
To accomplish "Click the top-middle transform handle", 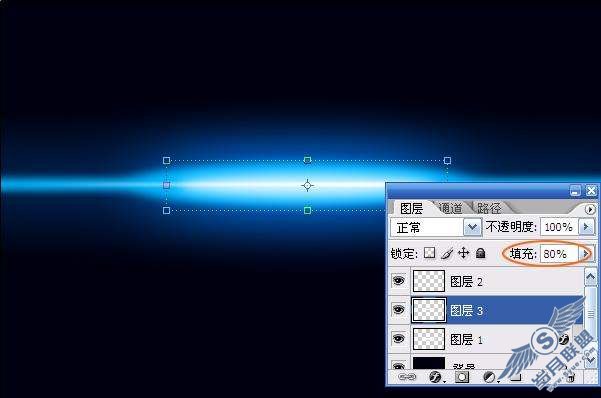I will (307, 160).
